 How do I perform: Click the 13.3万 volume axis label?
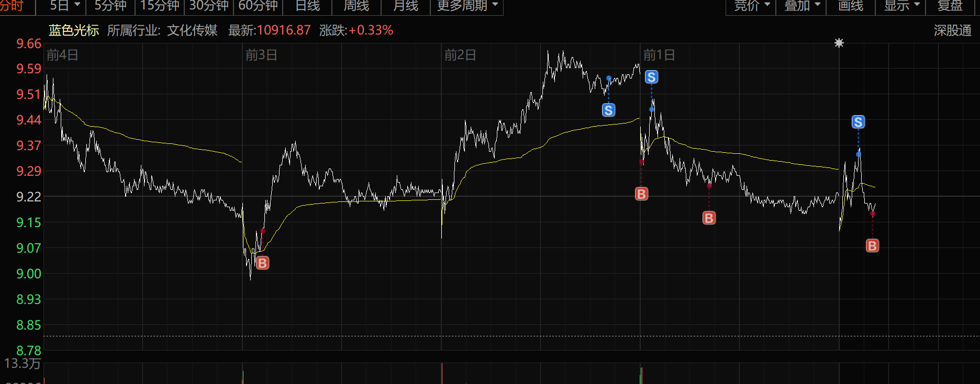tap(22, 363)
